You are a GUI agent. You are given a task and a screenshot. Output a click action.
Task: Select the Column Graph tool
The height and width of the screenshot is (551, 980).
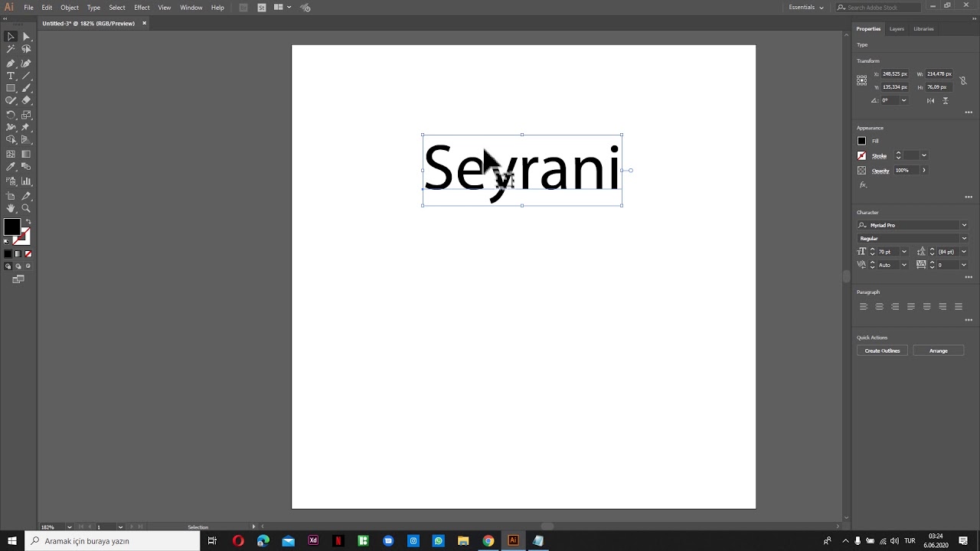[26, 181]
